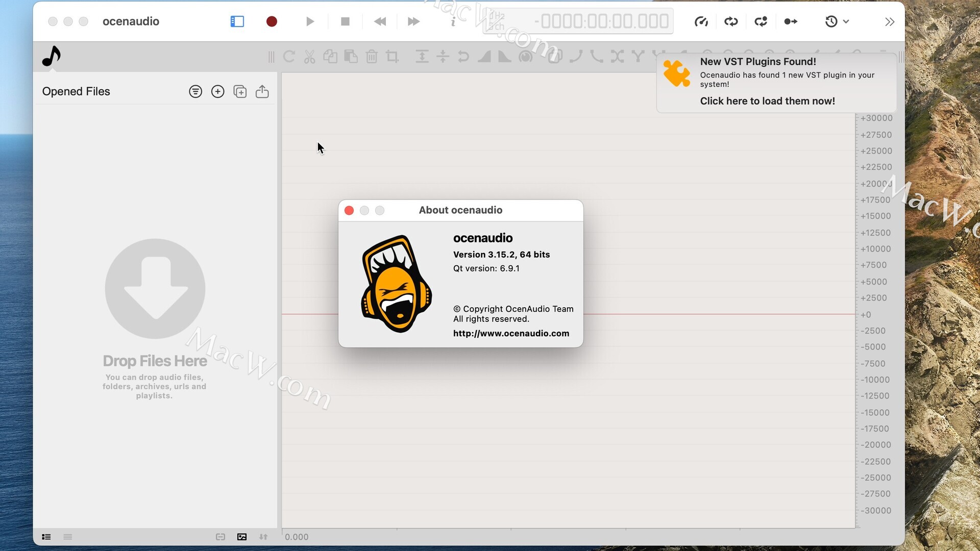Toggle the artwork picture icon in status bar
The height and width of the screenshot is (551, 980).
click(242, 537)
